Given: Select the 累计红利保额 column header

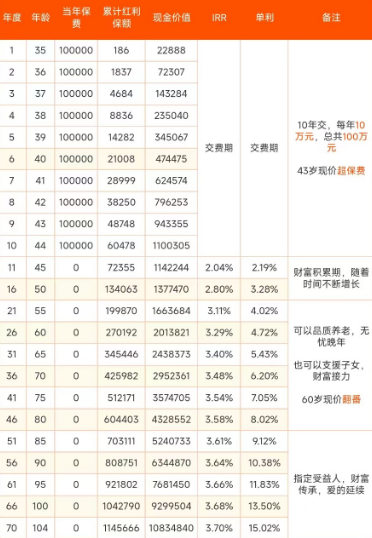Looking at the screenshot, I should tap(121, 17).
